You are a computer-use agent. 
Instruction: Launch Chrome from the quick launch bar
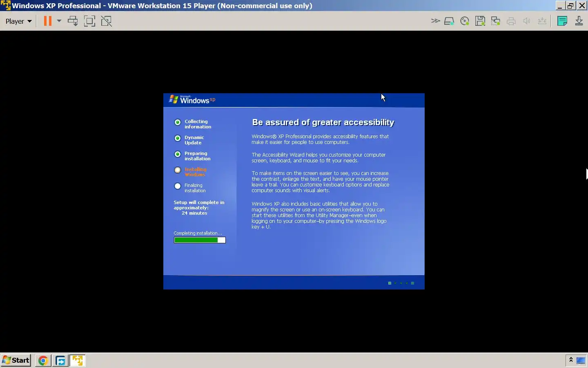pos(43,361)
